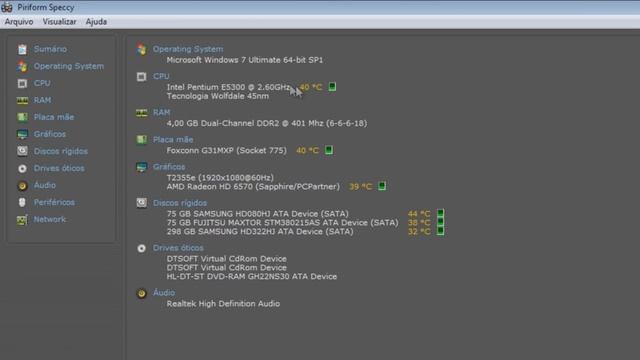Screen dimensions: 640x360
Task: Click the 4,00 GB Dual-Channel DDR2 text
Action: pos(267,123)
